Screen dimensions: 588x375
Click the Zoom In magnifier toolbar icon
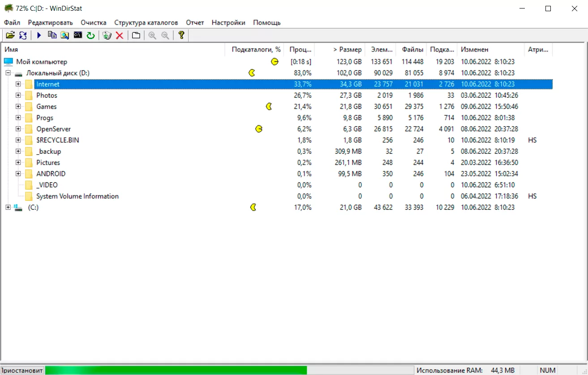tap(152, 35)
